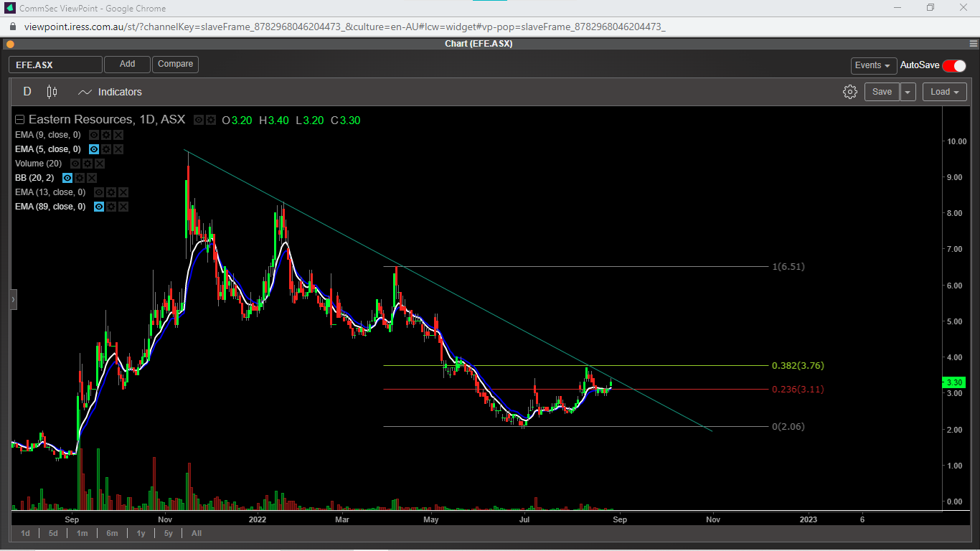Open chart settings gear icon
Image resolution: width=980 pixels, height=551 pixels.
[x=850, y=92]
